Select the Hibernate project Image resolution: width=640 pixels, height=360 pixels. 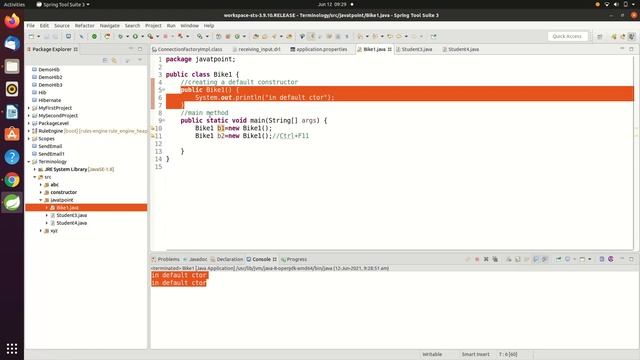click(x=49, y=100)
